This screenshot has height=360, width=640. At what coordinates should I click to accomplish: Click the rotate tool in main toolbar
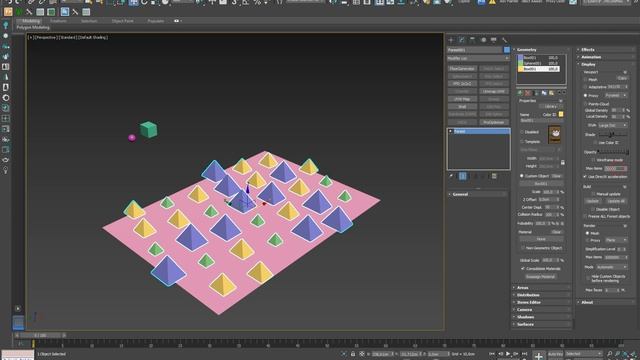(144, 2)
